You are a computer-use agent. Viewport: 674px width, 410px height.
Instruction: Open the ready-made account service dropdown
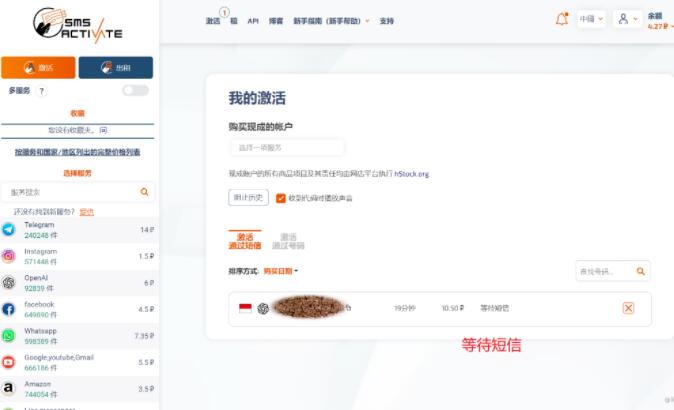point(287,148)
